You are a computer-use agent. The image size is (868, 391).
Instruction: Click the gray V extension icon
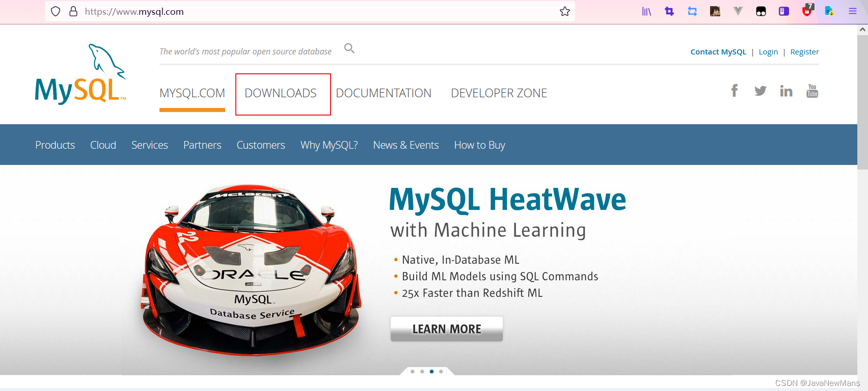738,11
